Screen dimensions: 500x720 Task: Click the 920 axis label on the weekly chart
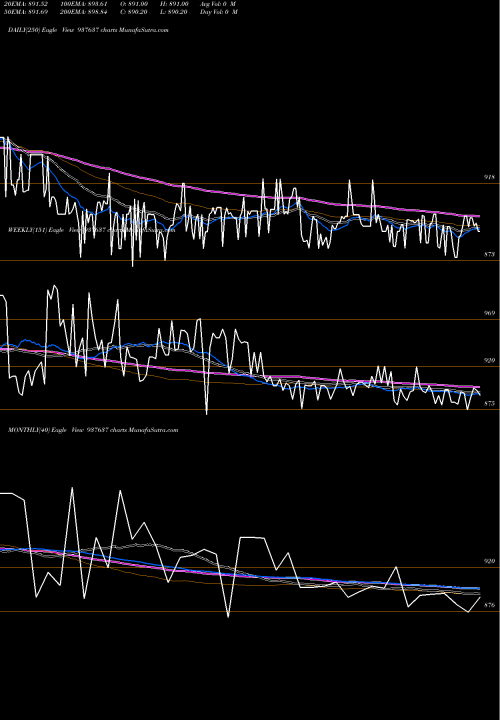click(489, 361)
